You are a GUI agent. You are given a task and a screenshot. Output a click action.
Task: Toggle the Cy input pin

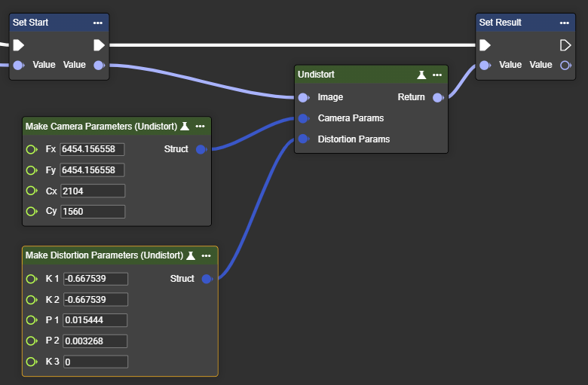click(32, 212)
